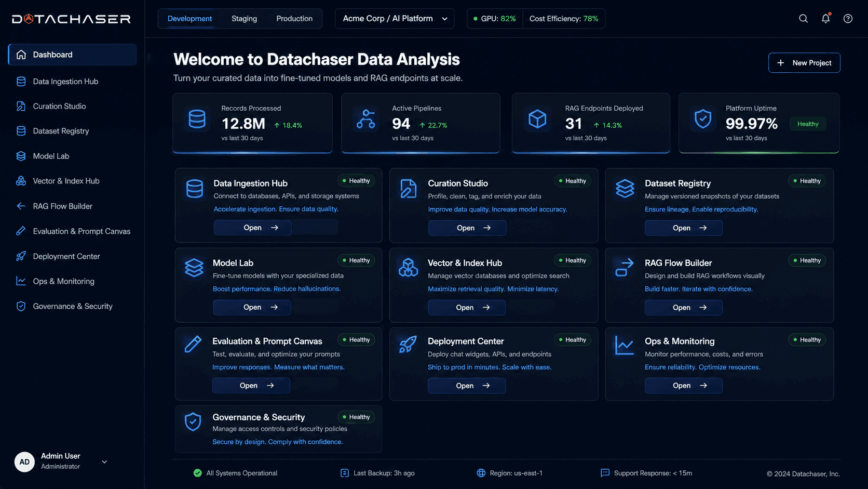The image size is (868, 489).
Task: Click the GPU: 82% status indicator
Action: pyautogui.click(x=495, y=19)
